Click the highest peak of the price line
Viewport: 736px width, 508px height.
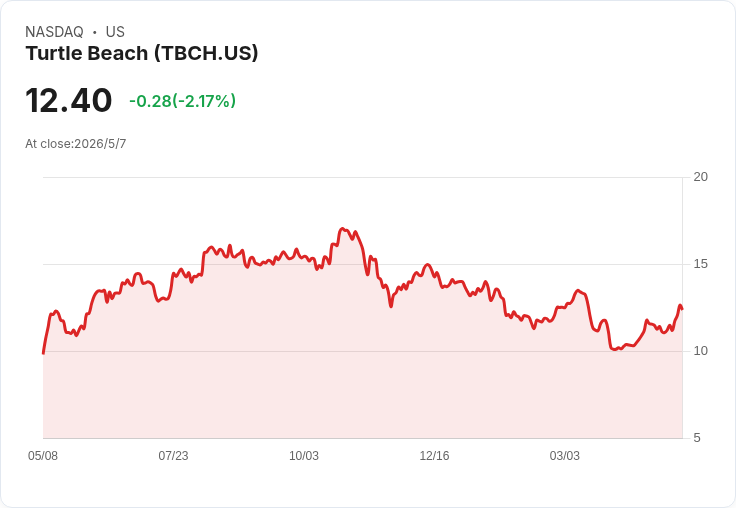(342, 229)
